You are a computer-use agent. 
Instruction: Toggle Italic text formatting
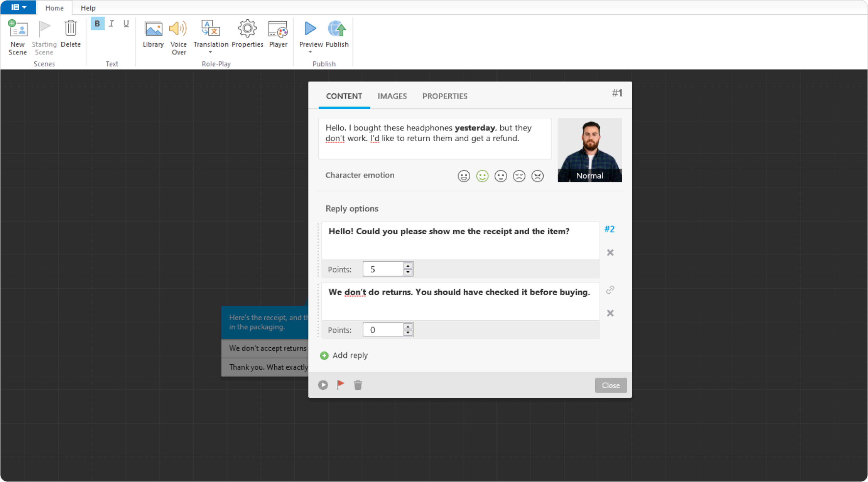[x=112, y=24]
